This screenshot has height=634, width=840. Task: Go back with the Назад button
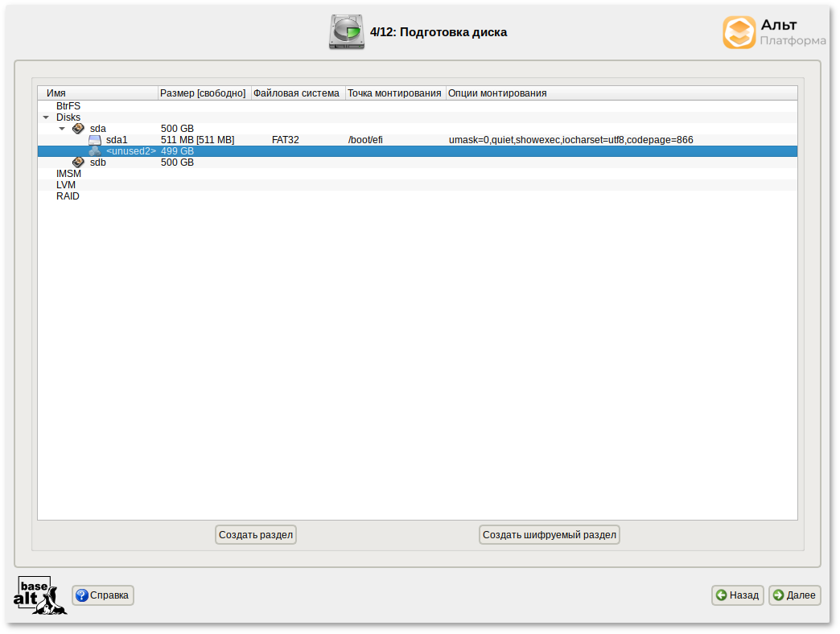[x=737, y=595]
